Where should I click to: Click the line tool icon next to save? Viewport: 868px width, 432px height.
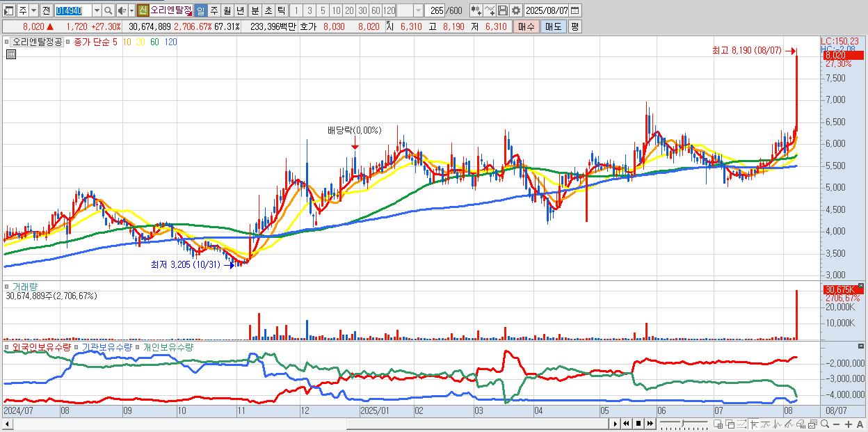point(490,11)
